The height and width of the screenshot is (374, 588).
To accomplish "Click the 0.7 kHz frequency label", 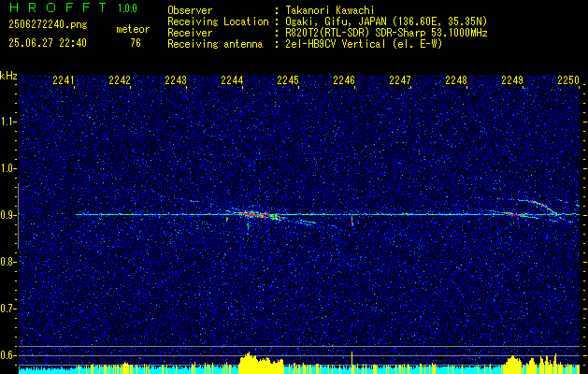I will coord(8,309).
